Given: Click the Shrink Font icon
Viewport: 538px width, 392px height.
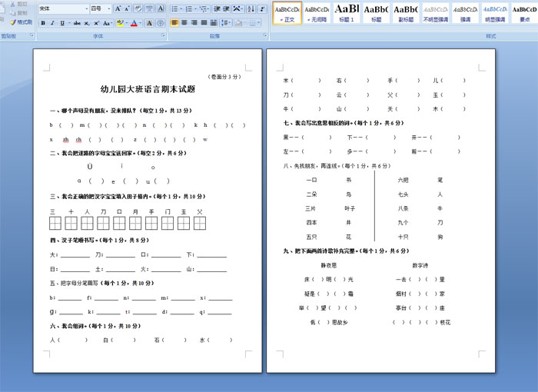Looking at the screenshot, I should coord(128,8).
